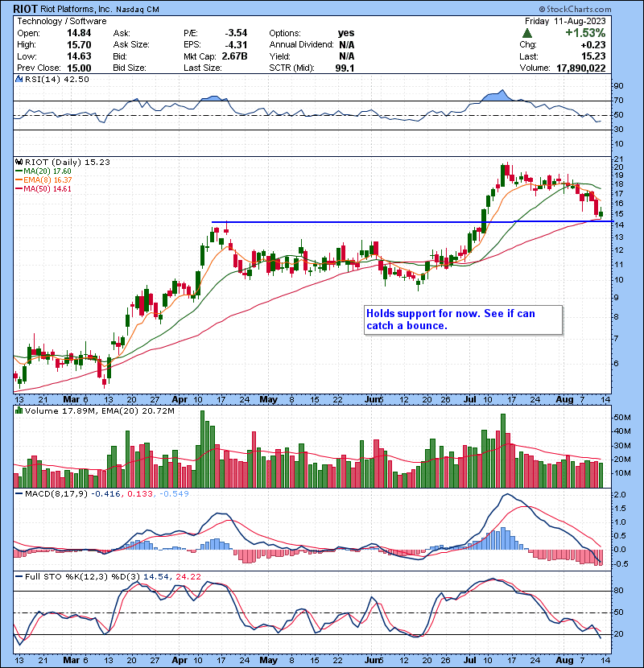Click the EPS value -4.31
The width and height of the screenshot is (644, 668).
point(236,44)
